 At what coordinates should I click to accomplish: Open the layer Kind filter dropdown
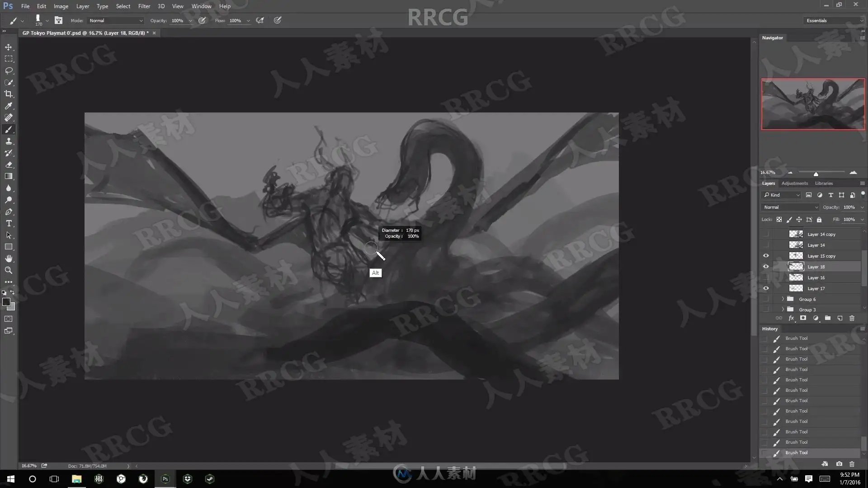[x=782, y=195]
